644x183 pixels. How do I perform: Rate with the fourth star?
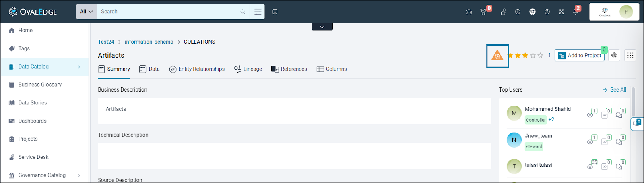click(533, 56)
